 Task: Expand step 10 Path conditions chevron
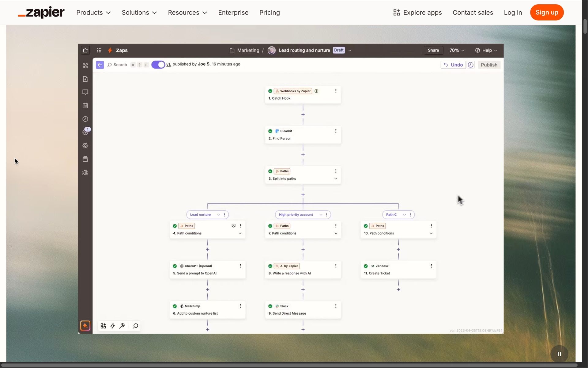pos(431,233)
